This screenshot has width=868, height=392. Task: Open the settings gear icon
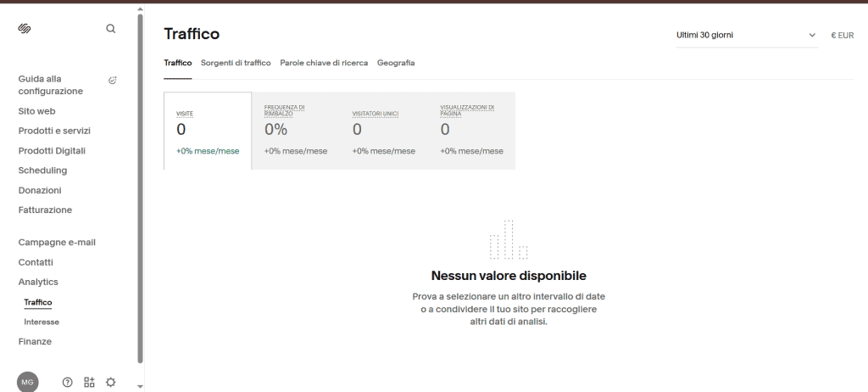click(111, 382)
